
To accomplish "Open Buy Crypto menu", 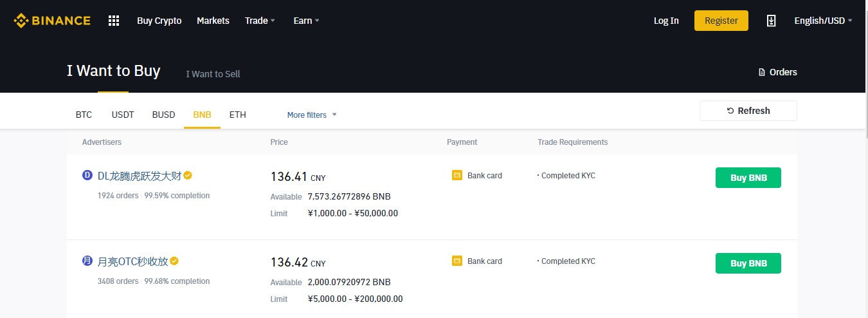I will point(159,21).
